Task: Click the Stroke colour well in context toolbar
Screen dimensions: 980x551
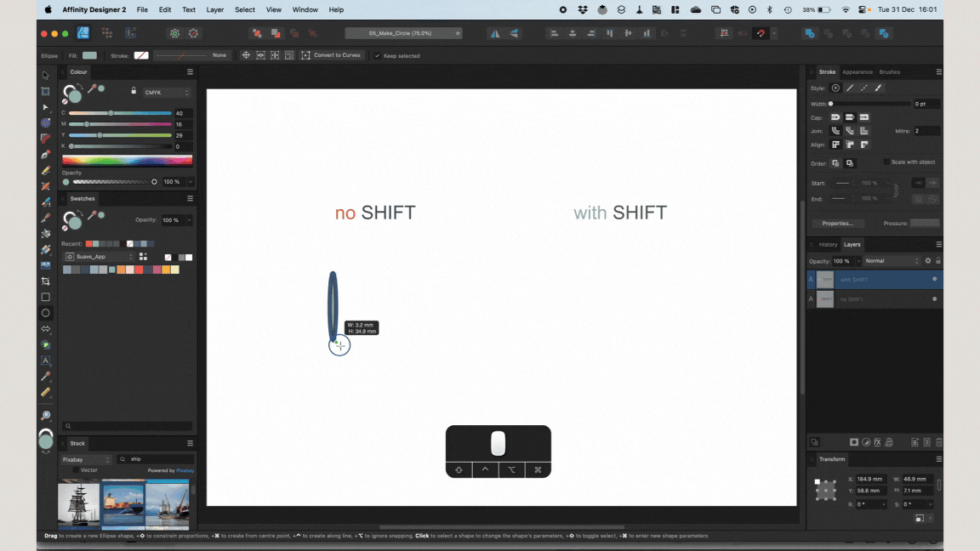Action: pyautogui.click(x=141, y=55)
